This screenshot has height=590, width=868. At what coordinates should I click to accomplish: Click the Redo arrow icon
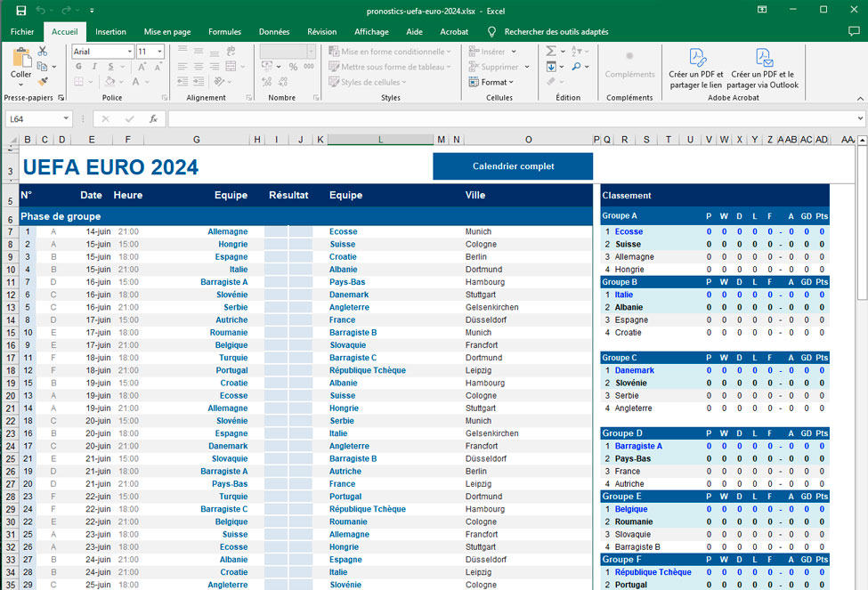point(66,11)
